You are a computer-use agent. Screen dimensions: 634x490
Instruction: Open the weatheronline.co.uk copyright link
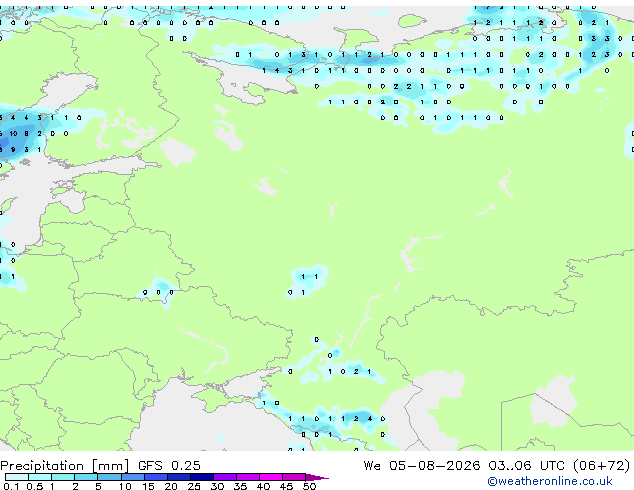point(550,481)
